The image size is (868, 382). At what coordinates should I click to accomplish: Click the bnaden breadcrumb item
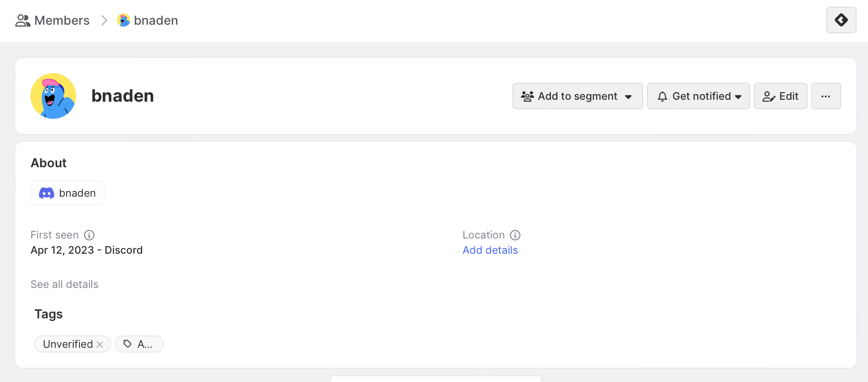tap(156, 20)
